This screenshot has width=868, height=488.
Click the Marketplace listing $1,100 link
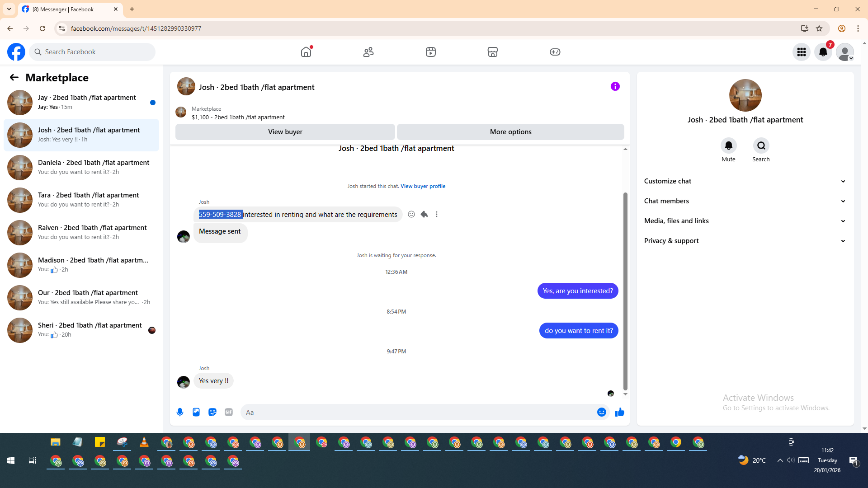pos(238,117)
